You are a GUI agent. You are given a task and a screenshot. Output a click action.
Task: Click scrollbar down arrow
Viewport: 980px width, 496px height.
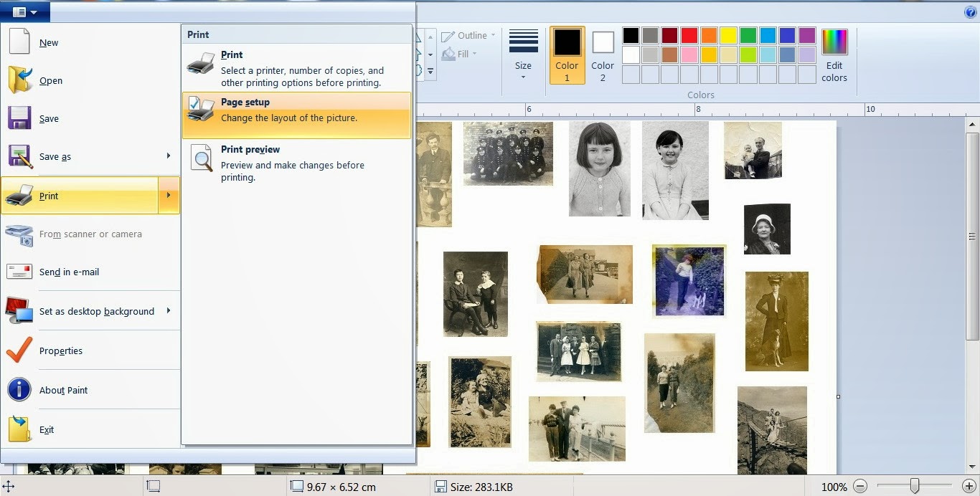[973, 467]
